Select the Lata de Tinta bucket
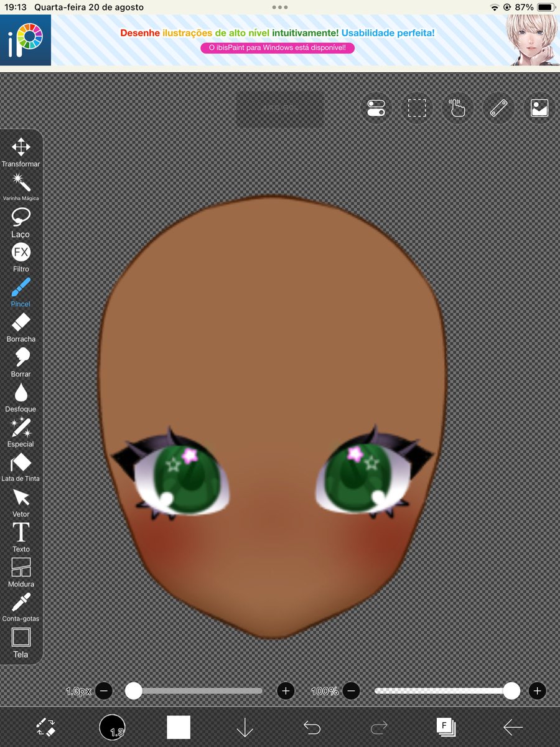The height and width of the screenshot is (747, 560). click(x=21, y=467)
